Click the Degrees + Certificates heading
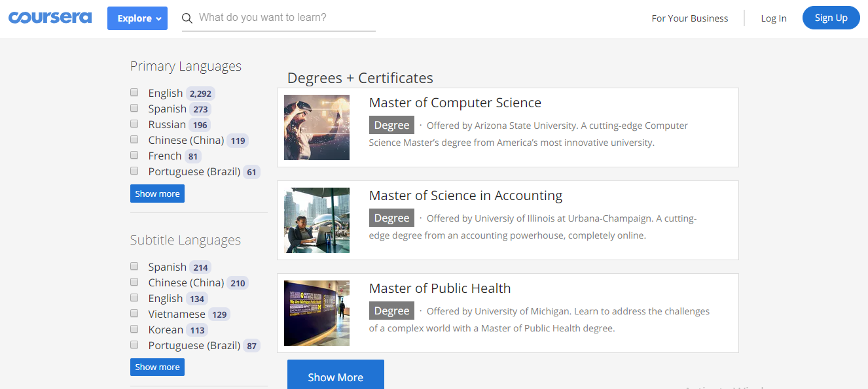 [x=360, y=78]
